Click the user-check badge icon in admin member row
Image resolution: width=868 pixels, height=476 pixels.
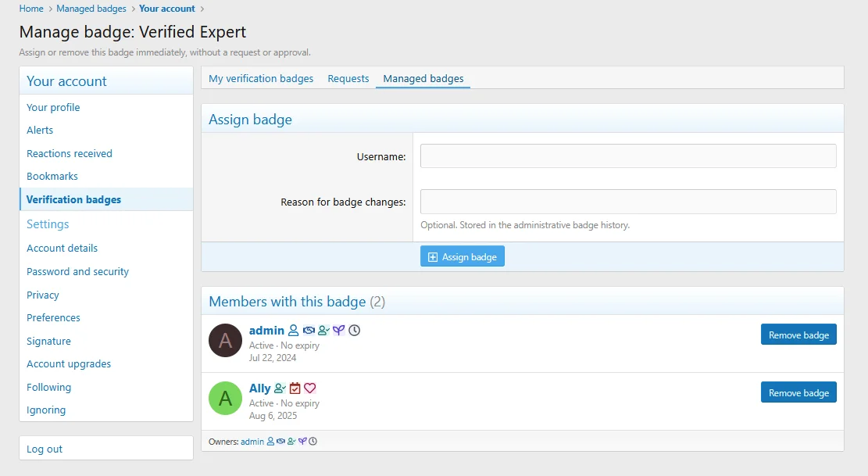point(323,331)
